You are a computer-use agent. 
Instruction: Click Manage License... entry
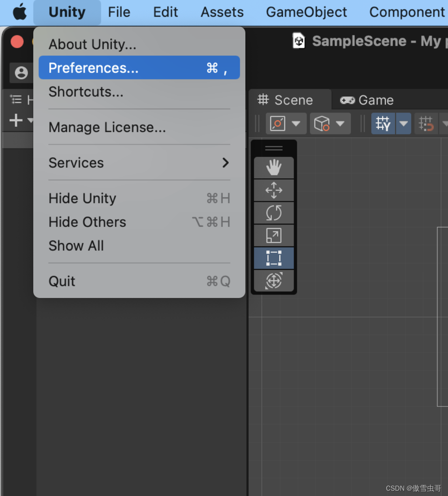[139, 127]
